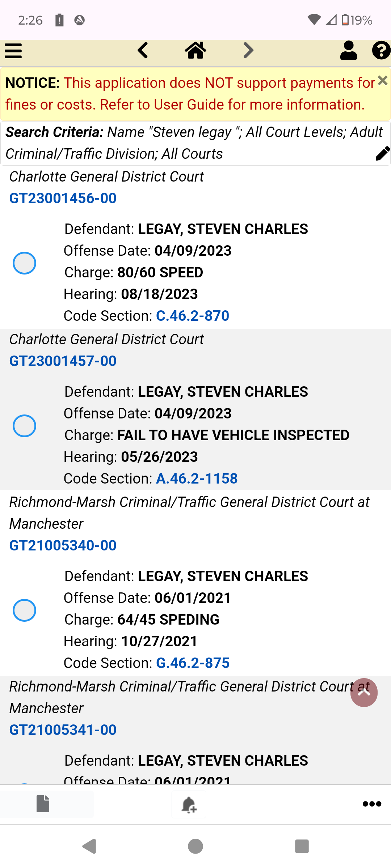The height and width of the screenshot is (868, 391).
Task: Tap the Android back navigation button
Action: point(89,846)
